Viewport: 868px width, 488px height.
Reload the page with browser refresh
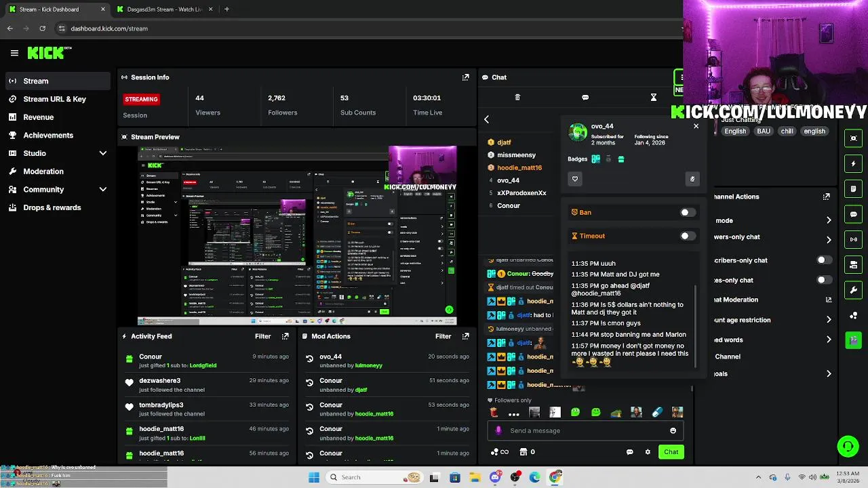[42, 28]
